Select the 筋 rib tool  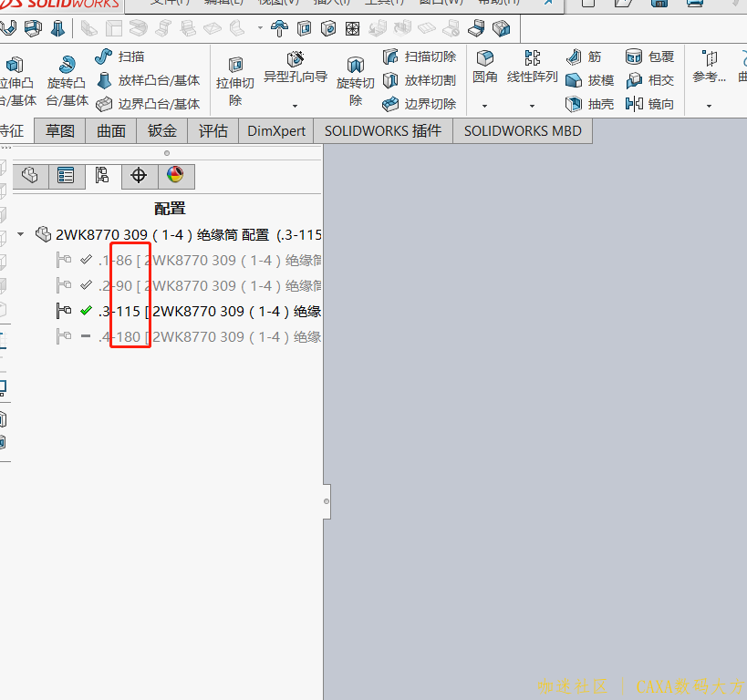584,57
